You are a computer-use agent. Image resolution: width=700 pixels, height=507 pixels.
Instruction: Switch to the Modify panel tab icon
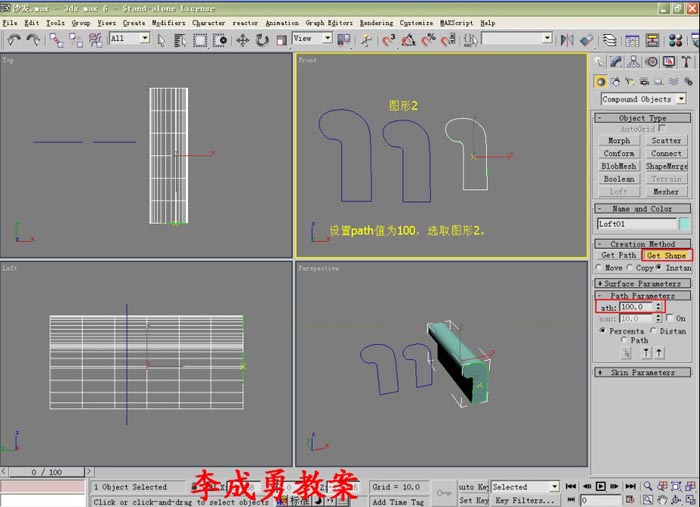[x=616, y=62]
